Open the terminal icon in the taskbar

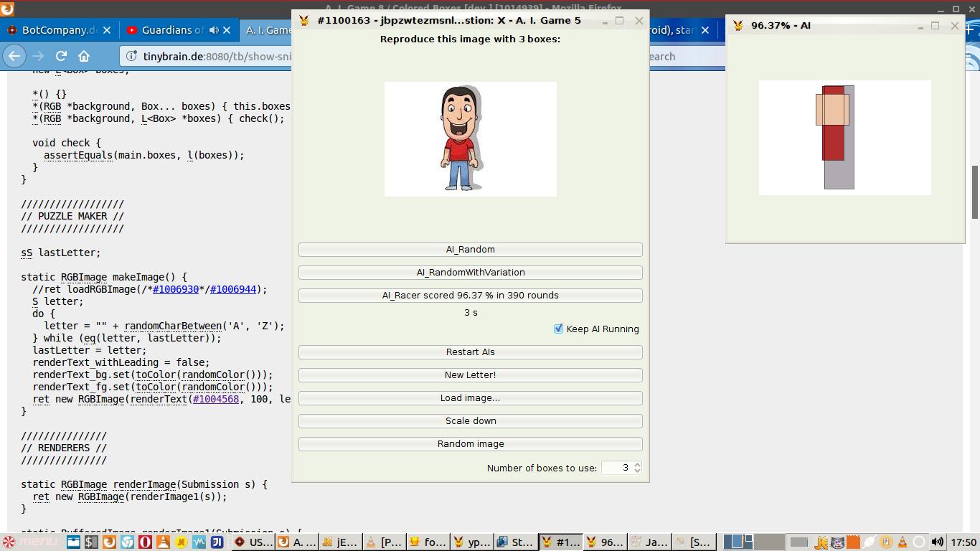click(91, 542)
